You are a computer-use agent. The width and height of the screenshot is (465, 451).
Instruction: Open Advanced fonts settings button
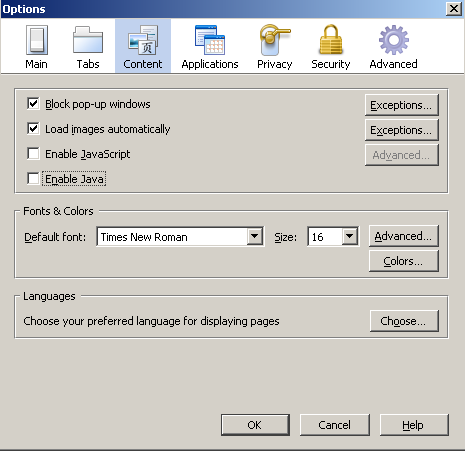tap(404, 236)
